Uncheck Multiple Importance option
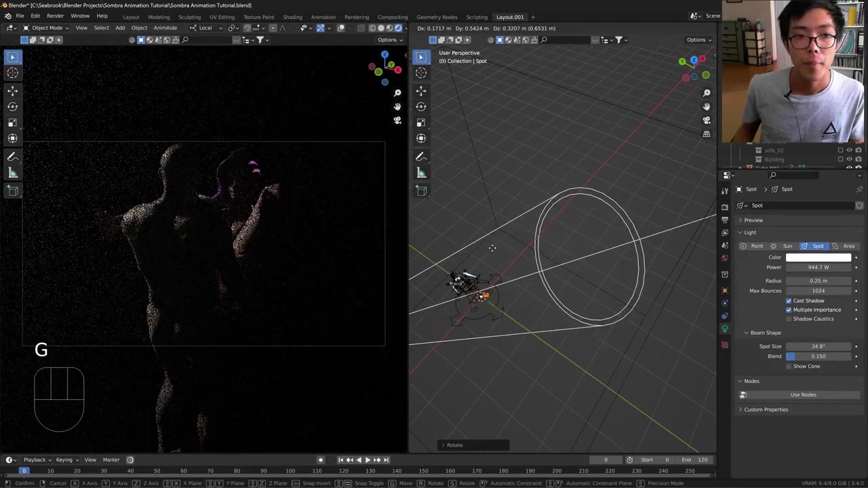 pyautogui.click(x=789, y=310)
